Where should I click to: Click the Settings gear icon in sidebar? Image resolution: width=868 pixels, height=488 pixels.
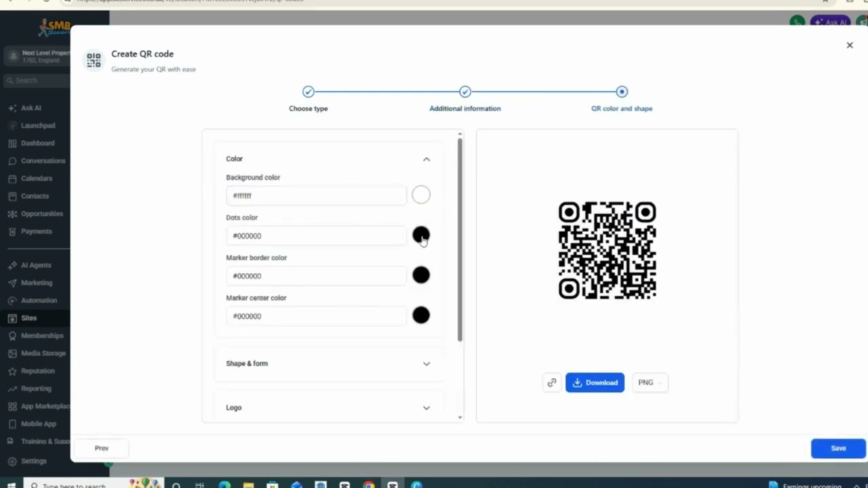click(x=12, y=461)
